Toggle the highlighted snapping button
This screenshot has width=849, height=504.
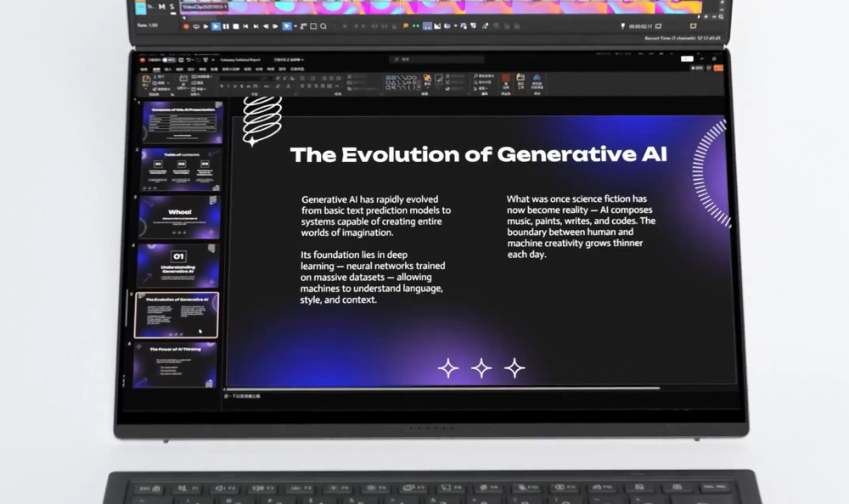(x=427, y=26)
